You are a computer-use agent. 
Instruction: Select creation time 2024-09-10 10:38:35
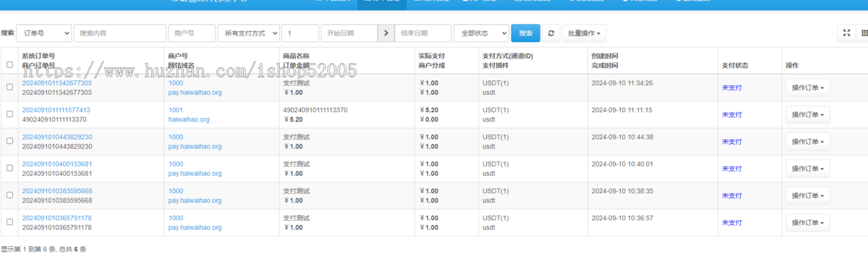click(622, 191)
